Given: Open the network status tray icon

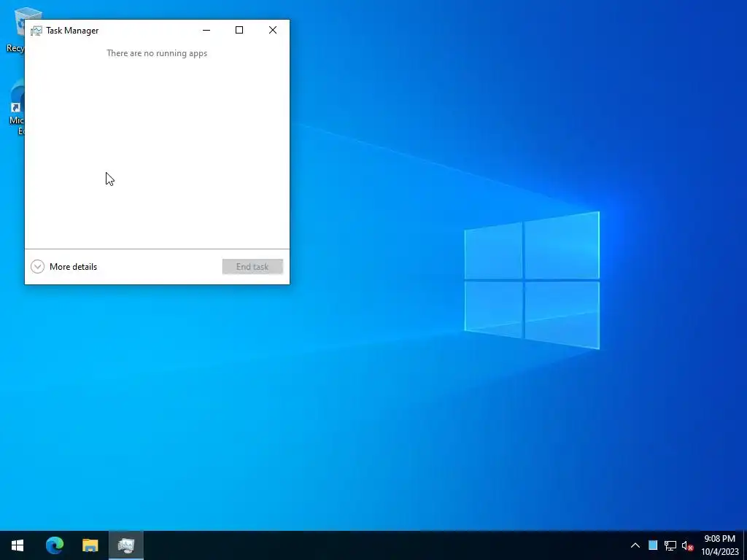Looking at the screenshot, I should pos(670,545).
